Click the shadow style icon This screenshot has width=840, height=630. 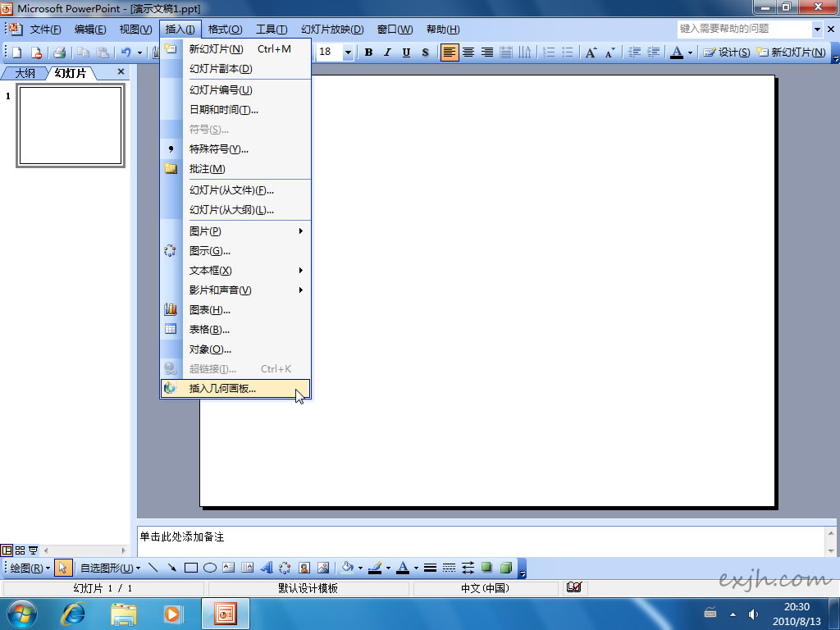coord(487,568)
